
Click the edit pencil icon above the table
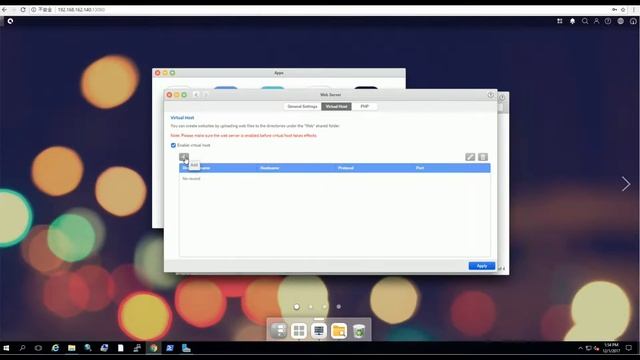470,157
